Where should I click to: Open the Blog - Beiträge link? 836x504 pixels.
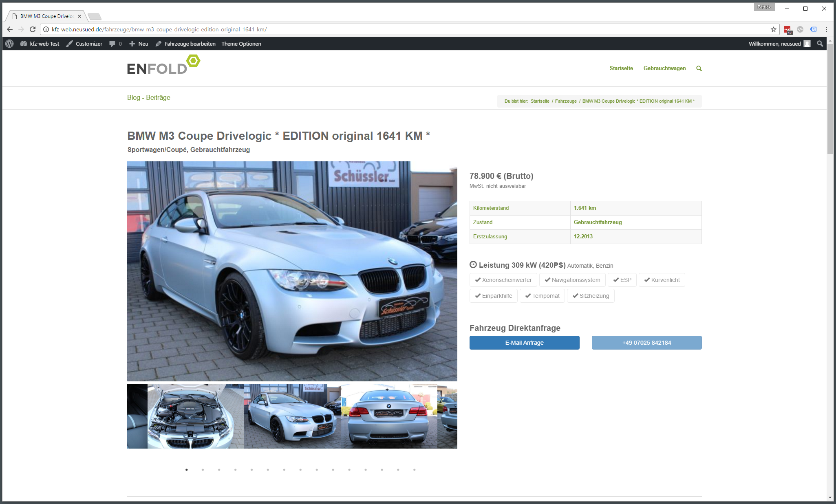[149, 97]
